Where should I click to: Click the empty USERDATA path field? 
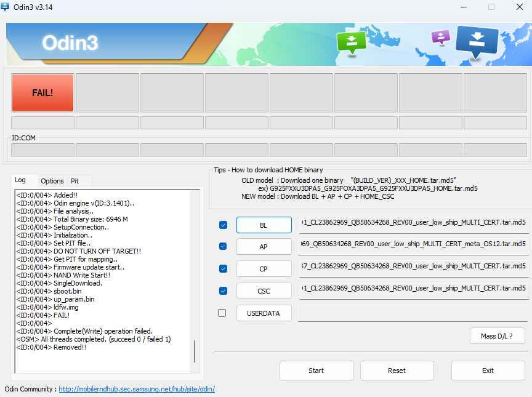pos(413,313)
